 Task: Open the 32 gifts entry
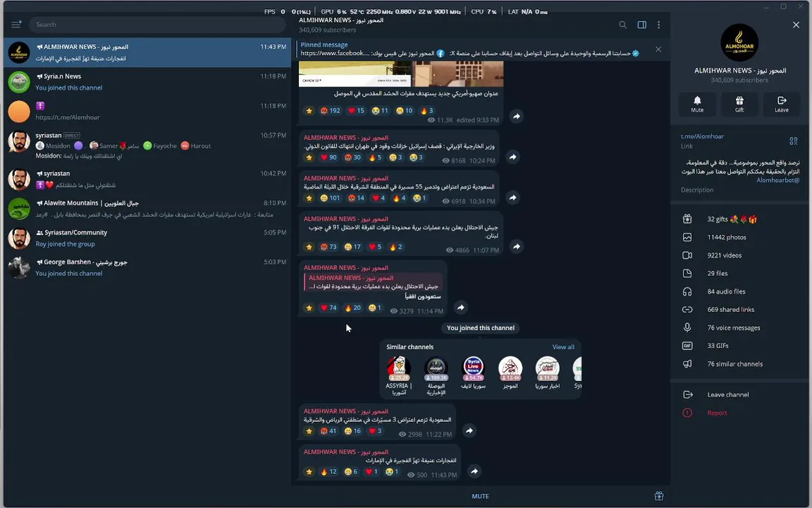pyautogui.click(x=739, y=219)
